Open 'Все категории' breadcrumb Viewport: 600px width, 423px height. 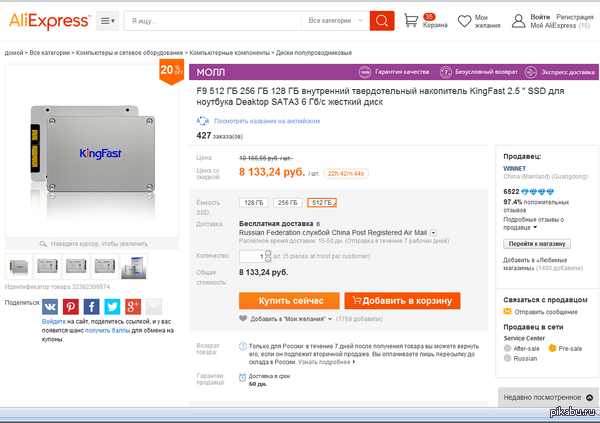tap(50, 53)
